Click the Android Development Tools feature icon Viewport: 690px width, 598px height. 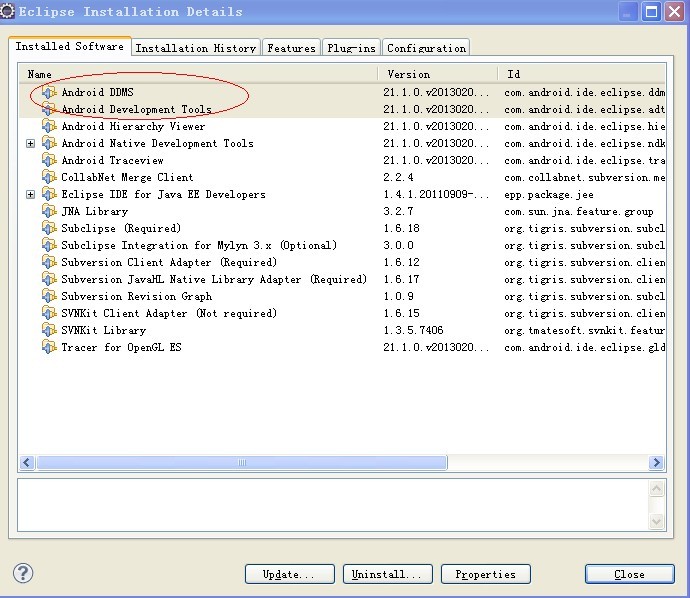[x=49, y=109]
